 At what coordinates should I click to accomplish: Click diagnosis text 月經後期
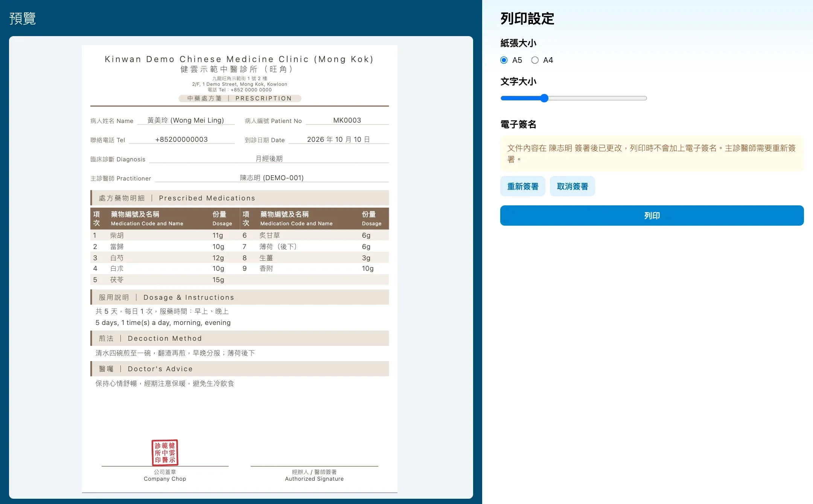(269, 158)
